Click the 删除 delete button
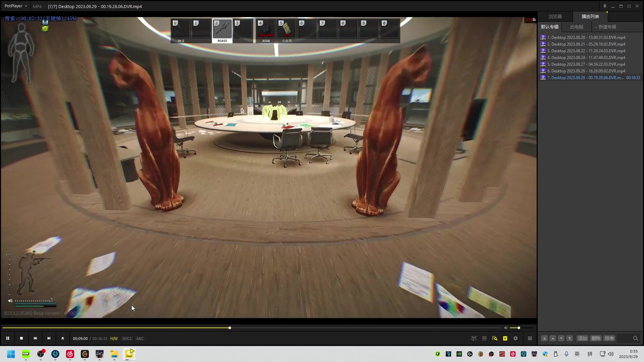 point(596,338)
